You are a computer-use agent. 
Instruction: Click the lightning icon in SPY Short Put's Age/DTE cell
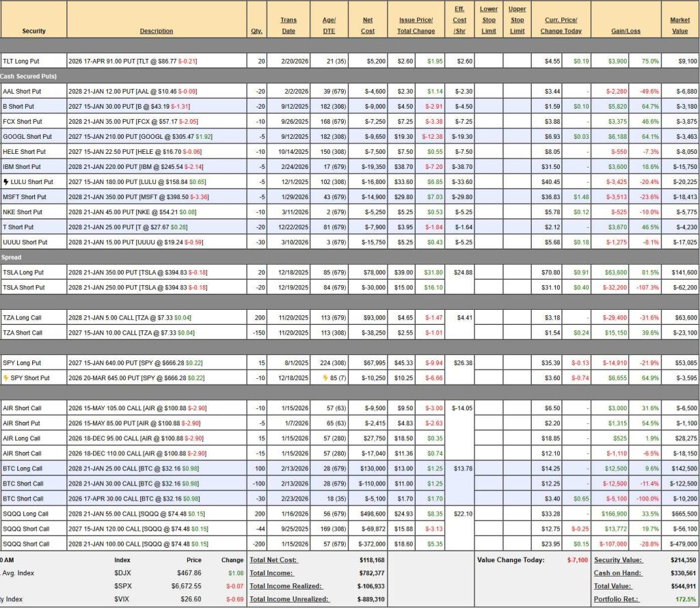325,378
